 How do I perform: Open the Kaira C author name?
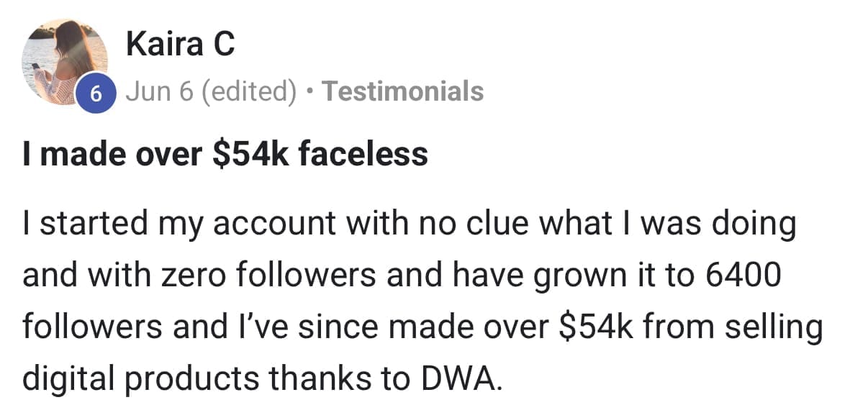coord(180,45)
